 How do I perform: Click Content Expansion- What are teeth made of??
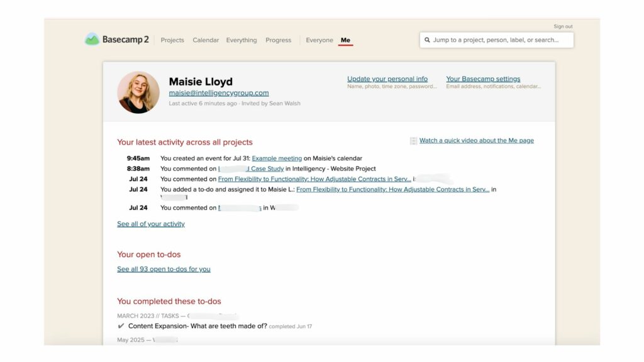point(197,326)
